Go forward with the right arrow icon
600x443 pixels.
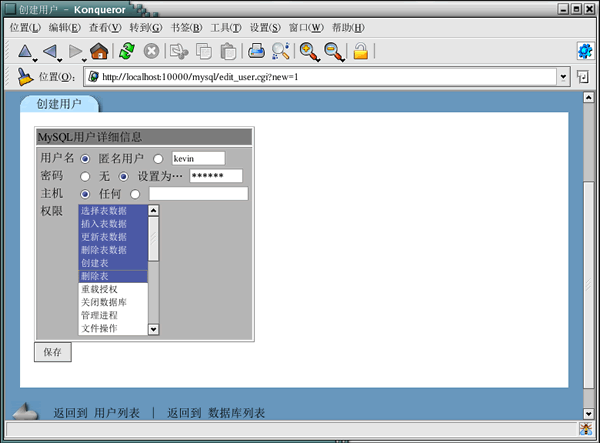coord(75,51)
